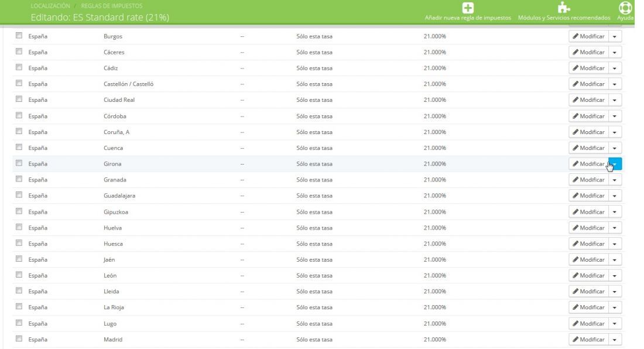Image resolution: width=644 pixels, height=349 pixels.
Task: Click España in the Coruña, A row
Action: click(x=38, y=132)
